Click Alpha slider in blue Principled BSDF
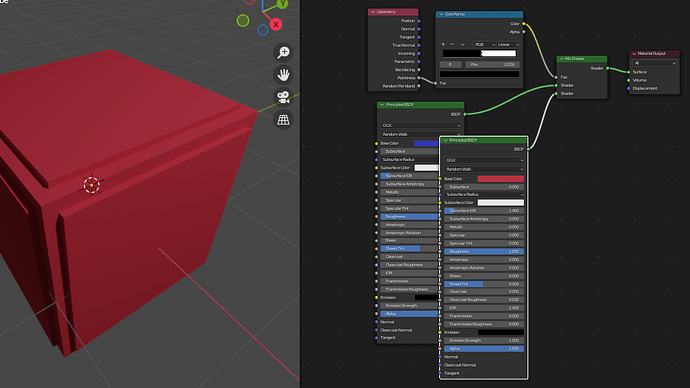This screenshot has width=690, height=388. pos(410,314)
